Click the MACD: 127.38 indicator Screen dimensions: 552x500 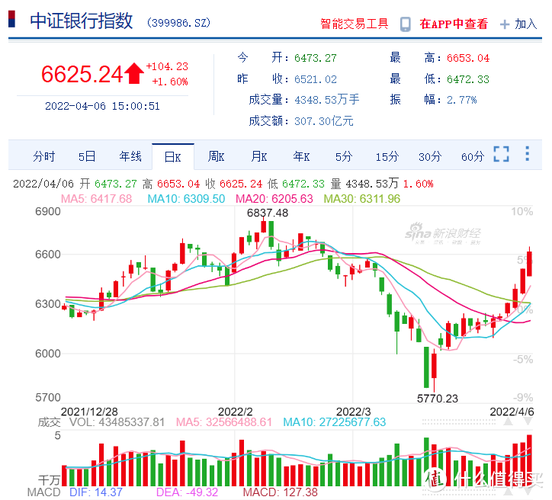[x=280, y=492]
